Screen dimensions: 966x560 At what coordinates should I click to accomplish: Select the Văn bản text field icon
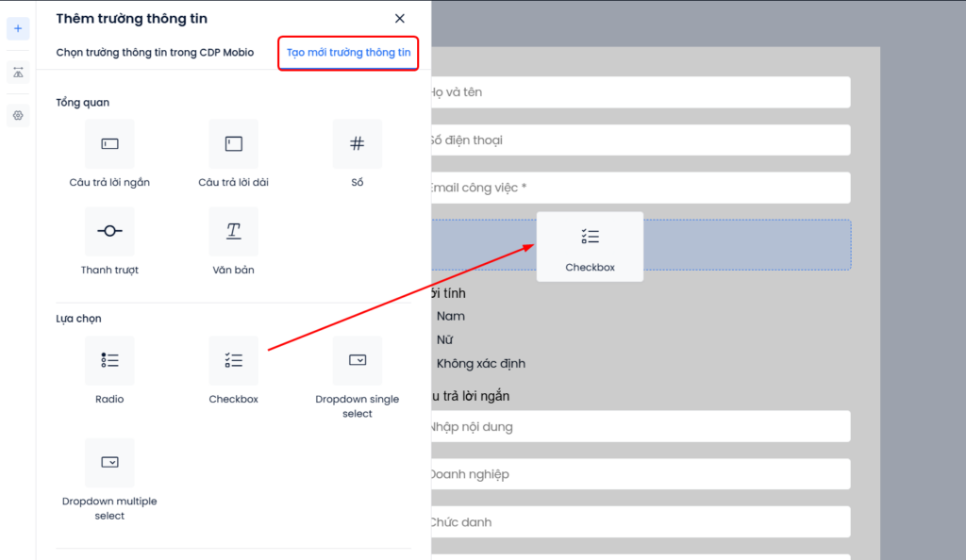pyautogui.click(x=233, y=232)
